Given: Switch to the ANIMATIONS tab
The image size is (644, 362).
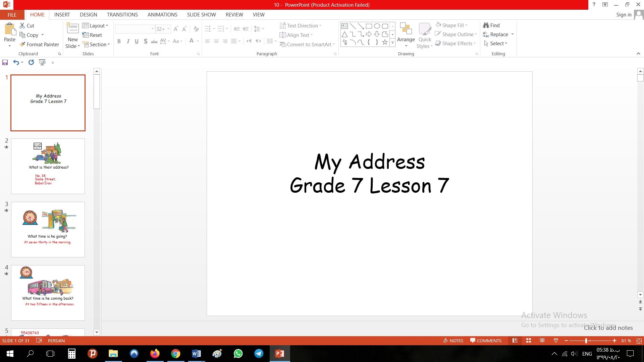Looking at the screenshot, I should pos(162,15).
